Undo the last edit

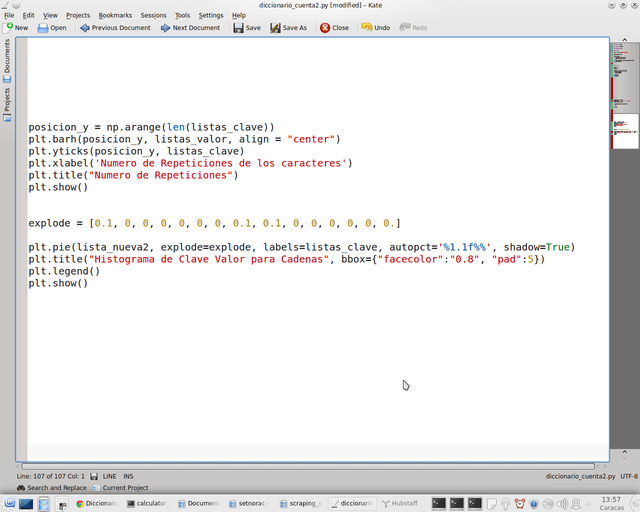tap(376, 28)
